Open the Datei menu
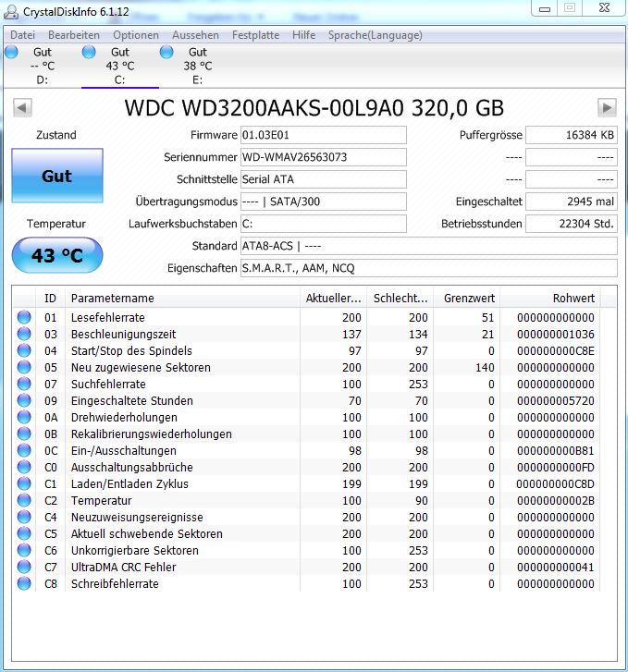The width and height of the screenshot is (628, 672). 22,35
